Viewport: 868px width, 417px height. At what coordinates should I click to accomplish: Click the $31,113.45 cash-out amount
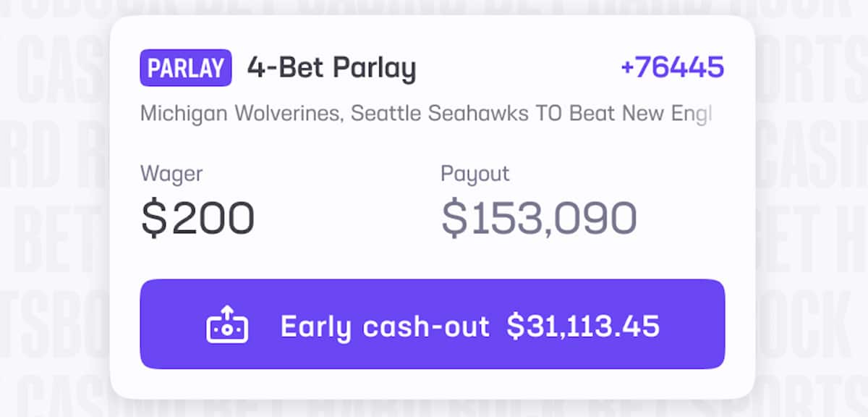click(x=583, y=326)
